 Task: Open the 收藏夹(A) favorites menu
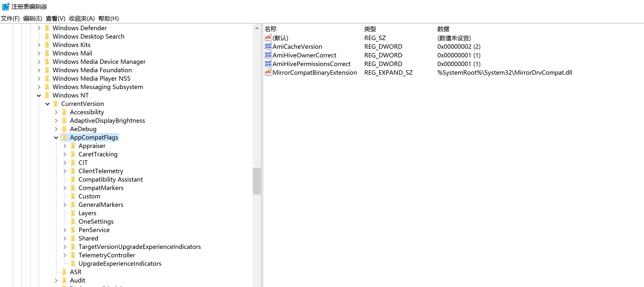click(82, 19)
